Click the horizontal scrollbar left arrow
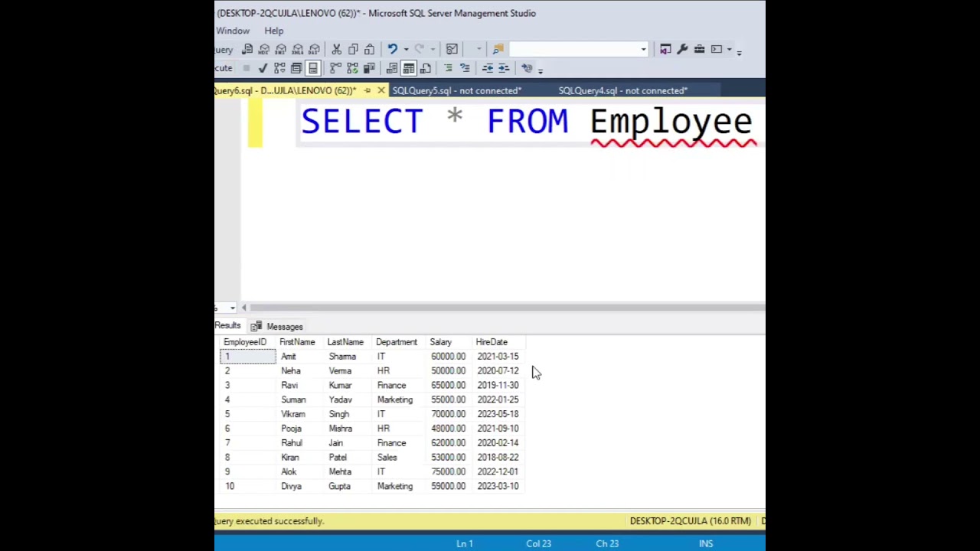The width and height of the screenshot is (980, 551). coord(244,308)
